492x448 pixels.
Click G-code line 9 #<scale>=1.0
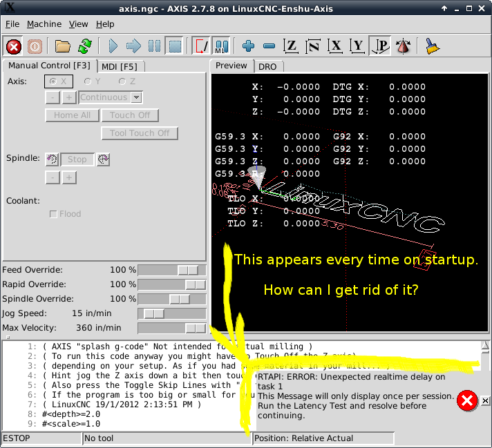[x=71, y=424]
